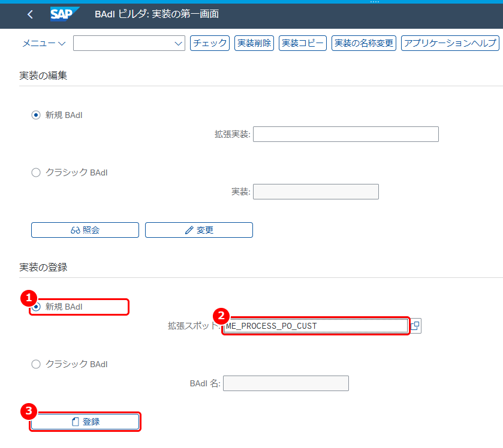
Task: Click the 登録 create button
Action: tap(85, 422)
